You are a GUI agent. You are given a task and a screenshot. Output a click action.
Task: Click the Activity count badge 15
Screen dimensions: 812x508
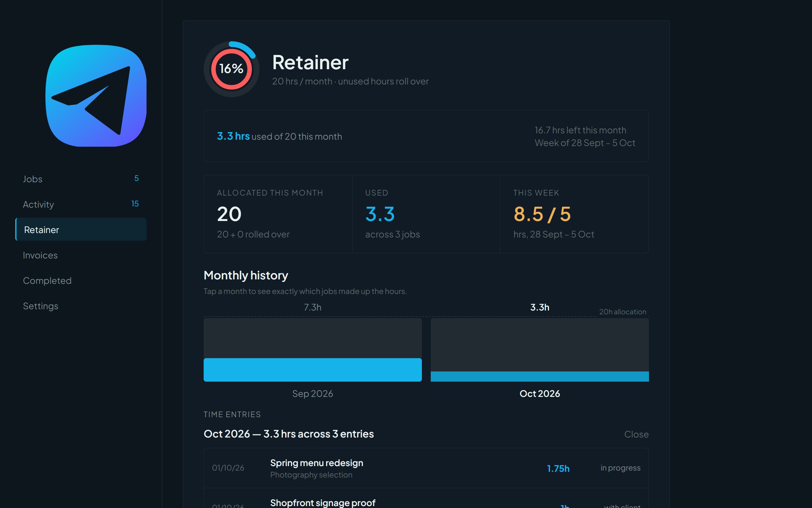[135, 204]
